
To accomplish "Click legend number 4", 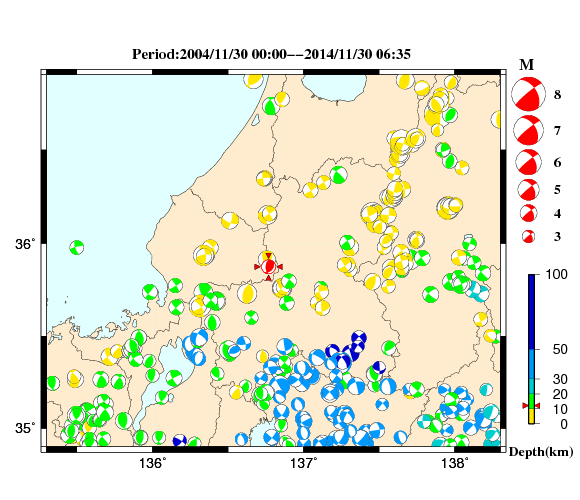I will point(557,213).
